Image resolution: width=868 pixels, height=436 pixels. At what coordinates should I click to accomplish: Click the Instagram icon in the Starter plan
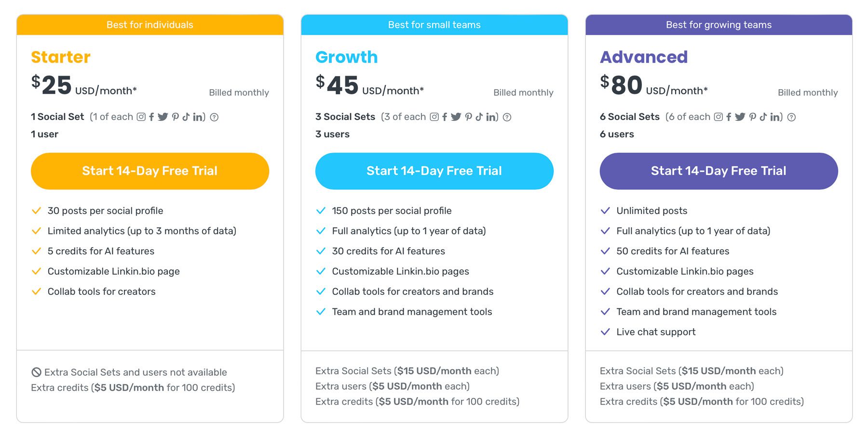(x=140, y=117)
